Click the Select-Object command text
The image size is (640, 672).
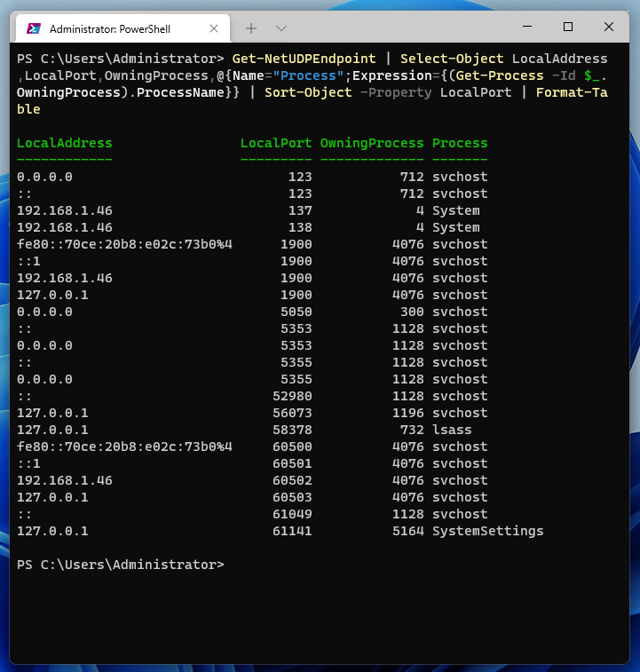tap(452, 59)
